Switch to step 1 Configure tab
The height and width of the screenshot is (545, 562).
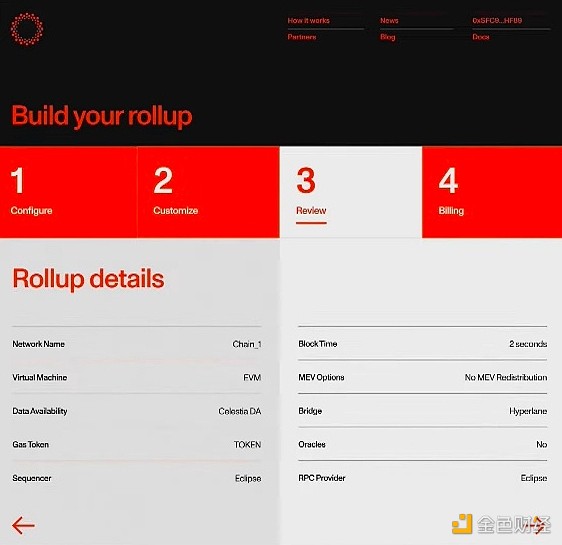click(x=68, y=192)
